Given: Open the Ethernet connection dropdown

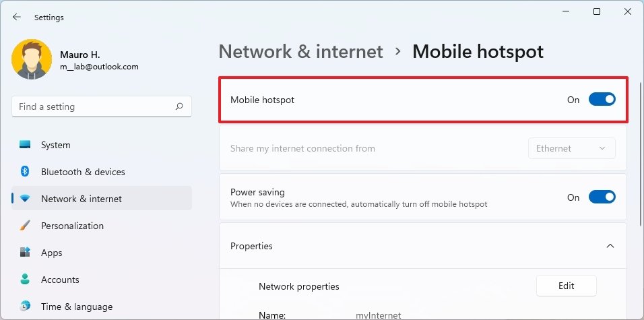Looking at the screenshot, I should (x=571, y=148).
